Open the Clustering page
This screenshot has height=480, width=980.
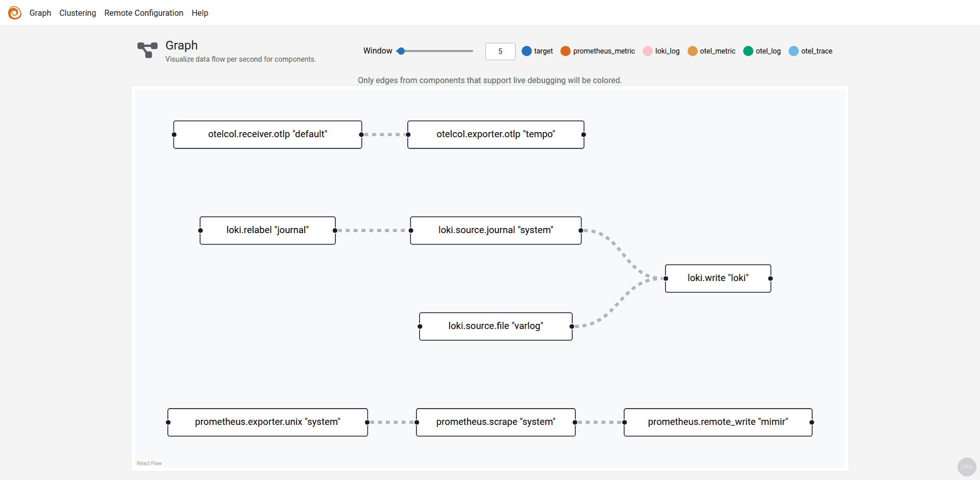(x=78, y=13)
